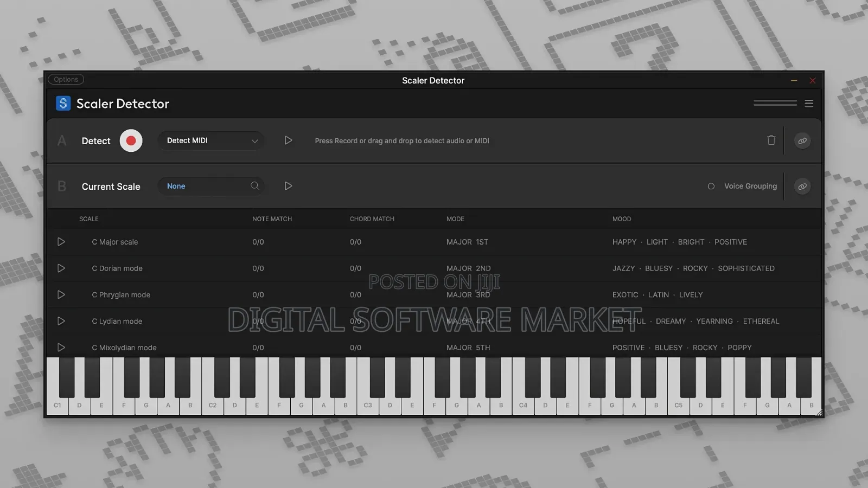
Task: Minimize the Scaler Detector window
Action: click(794, 80)
